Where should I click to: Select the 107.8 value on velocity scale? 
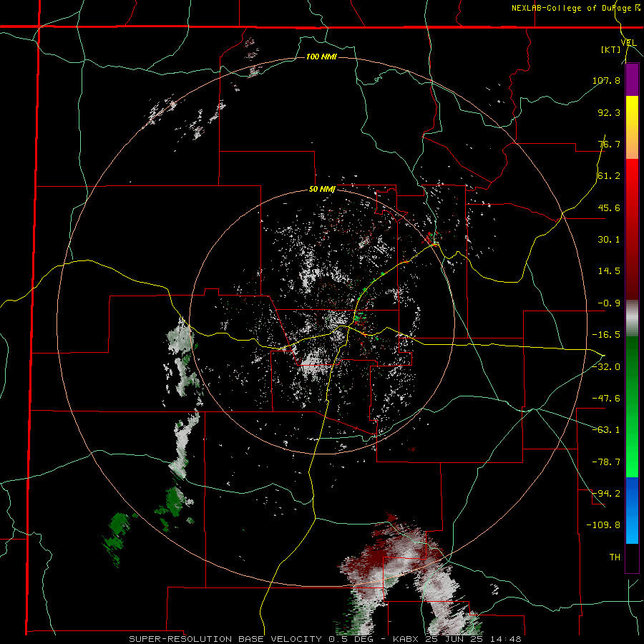tap(606, 80)
